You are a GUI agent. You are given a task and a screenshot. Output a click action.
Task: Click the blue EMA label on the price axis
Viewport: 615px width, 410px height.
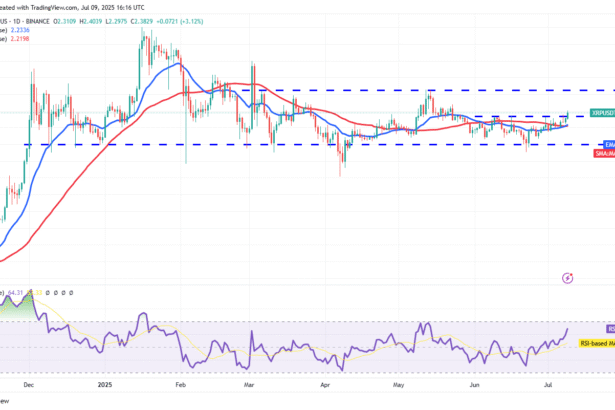coord(607,144)
